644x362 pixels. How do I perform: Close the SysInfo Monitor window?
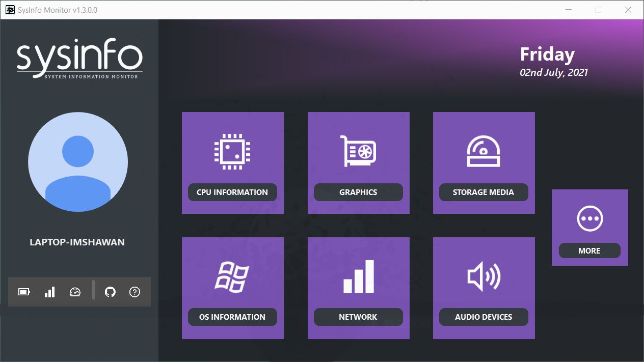click(x=628, y=10)
